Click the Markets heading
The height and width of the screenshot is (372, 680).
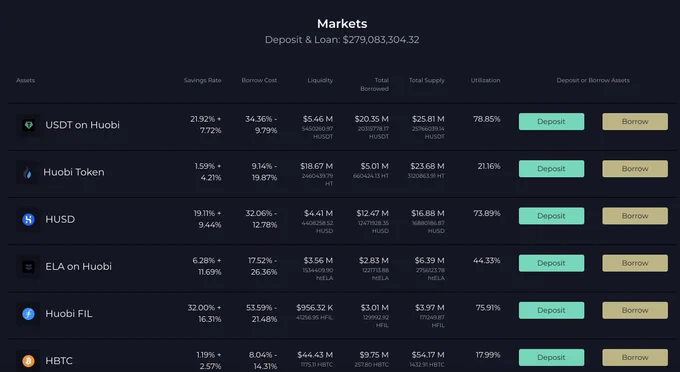342,23
